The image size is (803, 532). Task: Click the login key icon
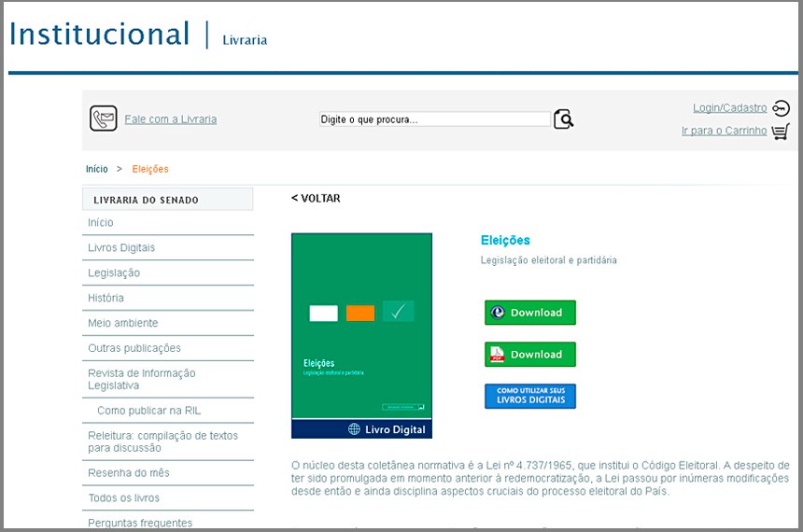pyautogui.click(x=781, y=108)
